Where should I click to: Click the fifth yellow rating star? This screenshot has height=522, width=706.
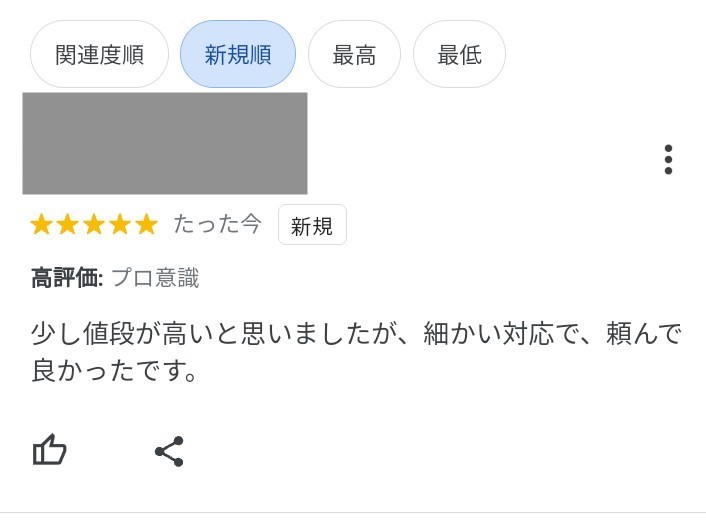click(146, 224)
